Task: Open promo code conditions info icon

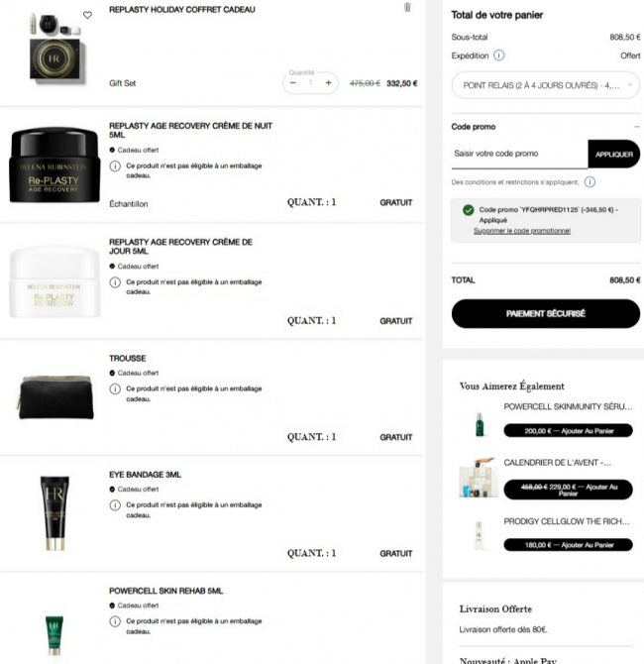Action: (x=590, y=182)
